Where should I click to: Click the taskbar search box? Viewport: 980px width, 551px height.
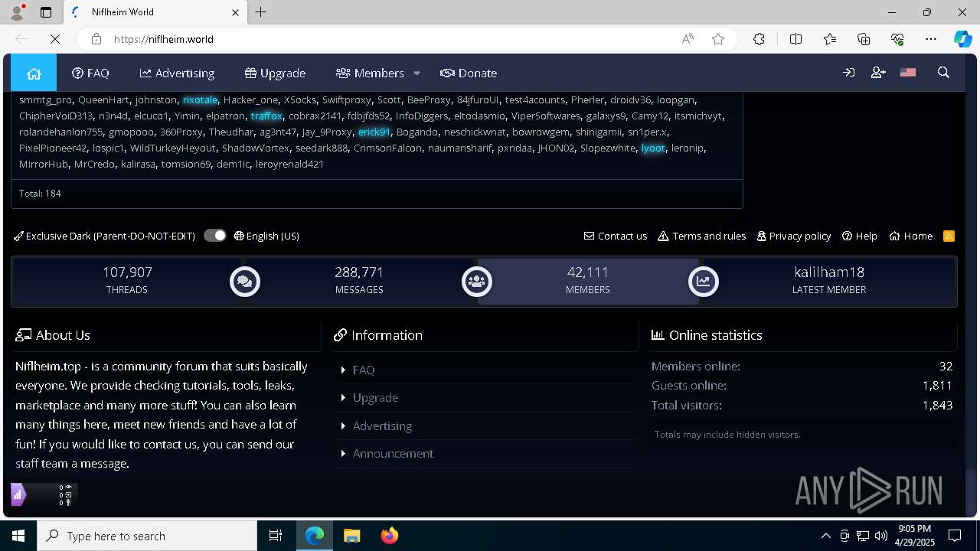point(147,536)
